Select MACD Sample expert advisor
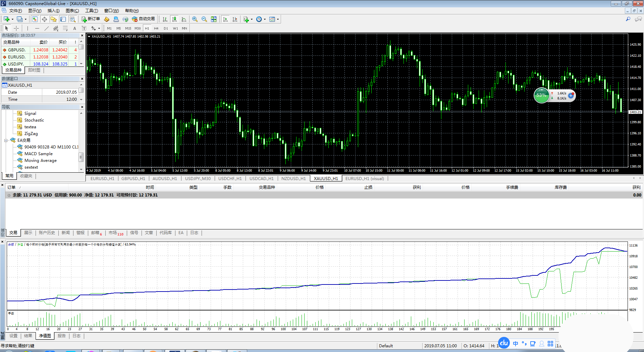Image resolution: width=644 pixels, height=352 pixels. click(38, 154)
